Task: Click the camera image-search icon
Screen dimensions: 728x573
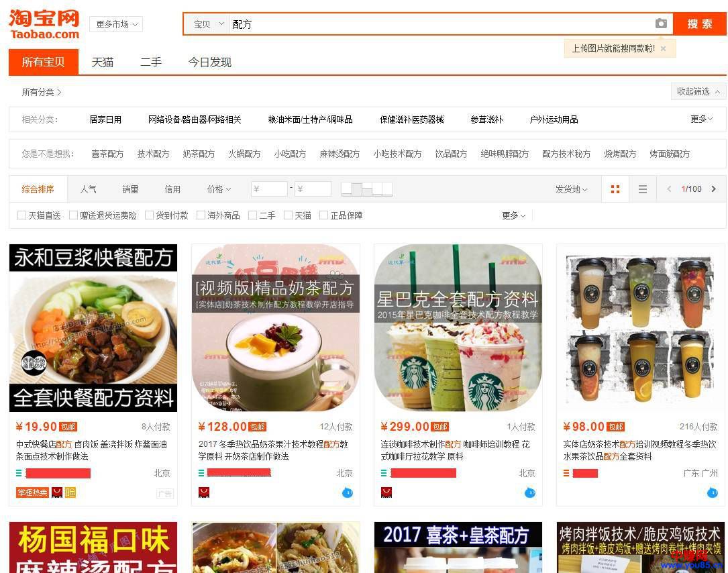Action: [661, 24]
